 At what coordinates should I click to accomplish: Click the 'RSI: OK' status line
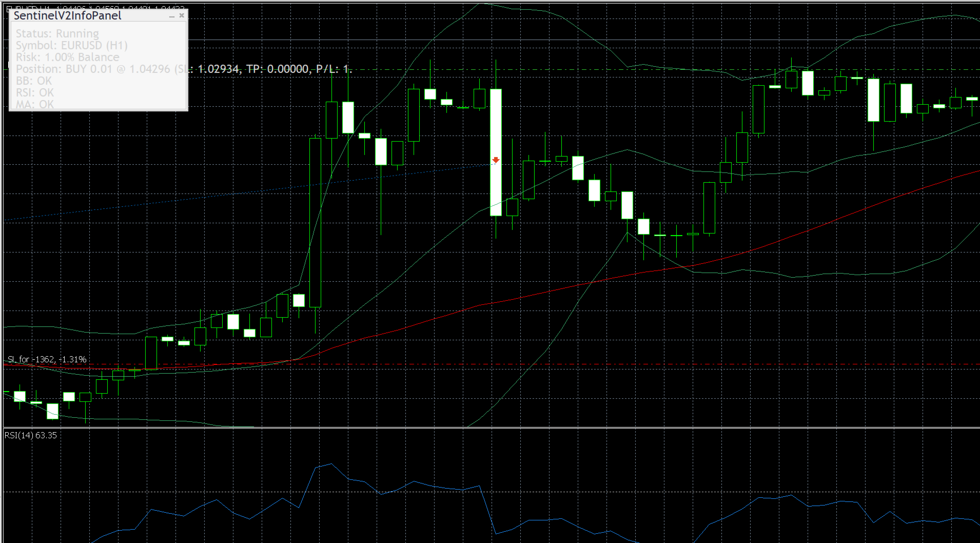point(35,92)
